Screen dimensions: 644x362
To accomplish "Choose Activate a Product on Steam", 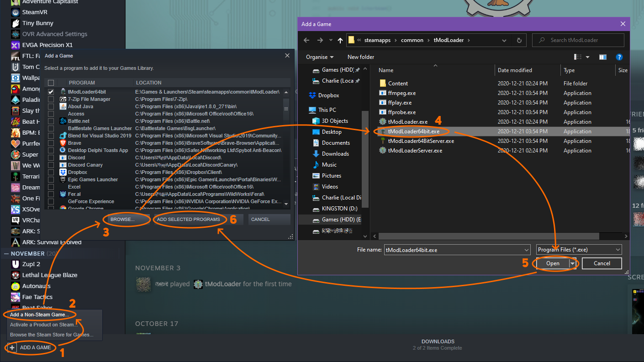I will (x=44, y=325).
